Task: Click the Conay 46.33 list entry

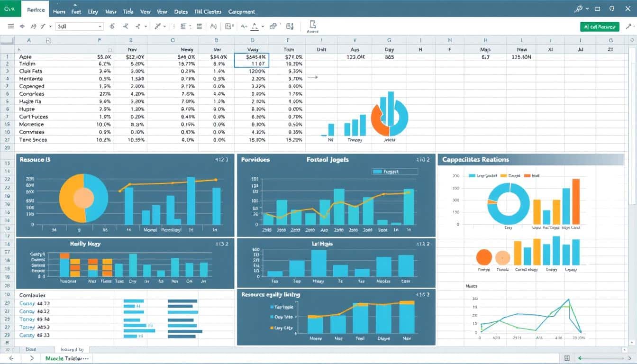Action: click(35, 303)
